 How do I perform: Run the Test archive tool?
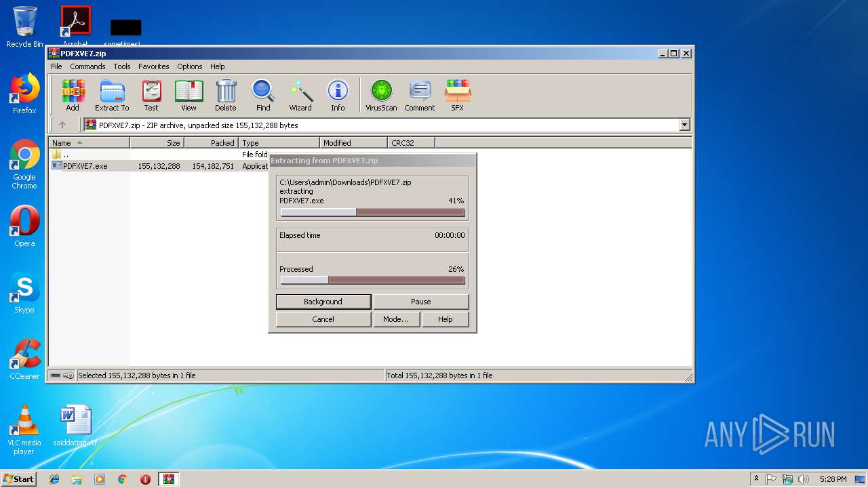tap(151, 95)
